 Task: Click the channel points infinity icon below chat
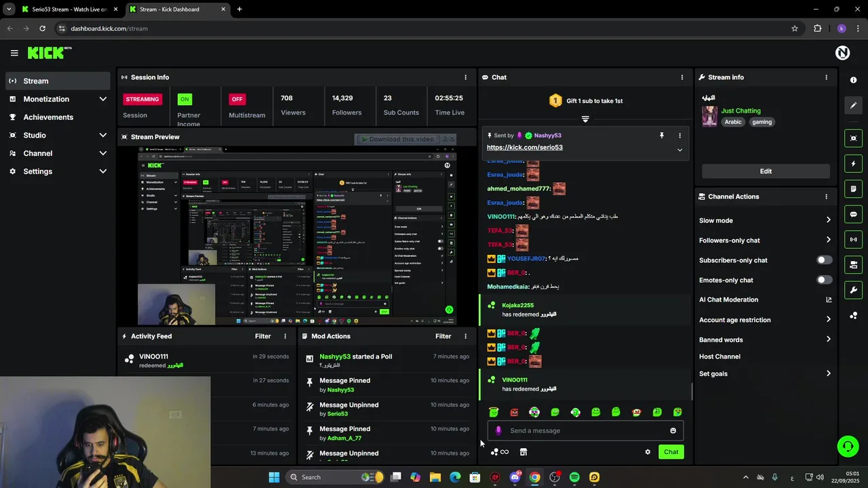[500, 452]
